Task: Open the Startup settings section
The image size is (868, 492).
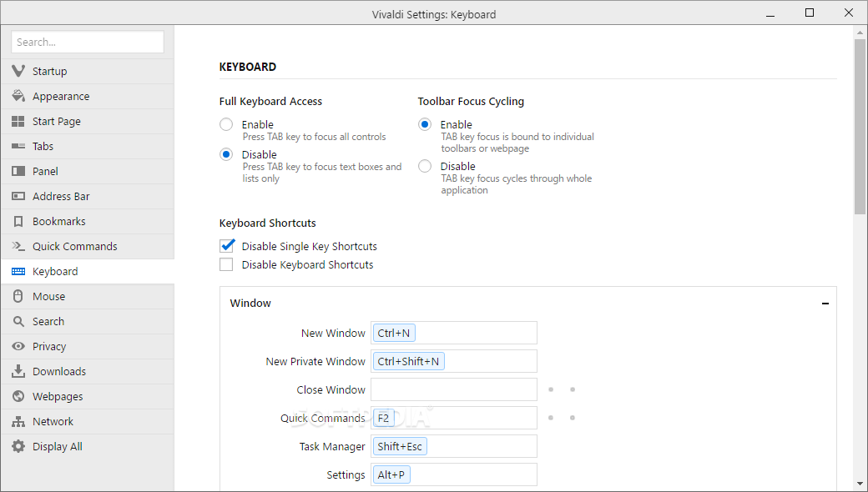Action: coord(88,72)
